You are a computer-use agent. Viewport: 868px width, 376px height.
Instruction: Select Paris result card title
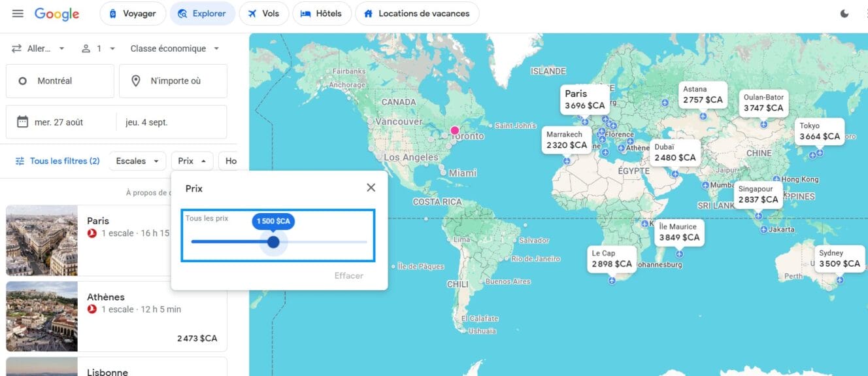[x=98, y=221]
